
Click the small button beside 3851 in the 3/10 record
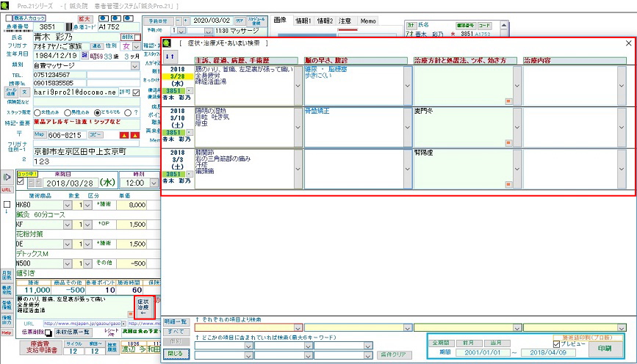click(x=190, y=133)
